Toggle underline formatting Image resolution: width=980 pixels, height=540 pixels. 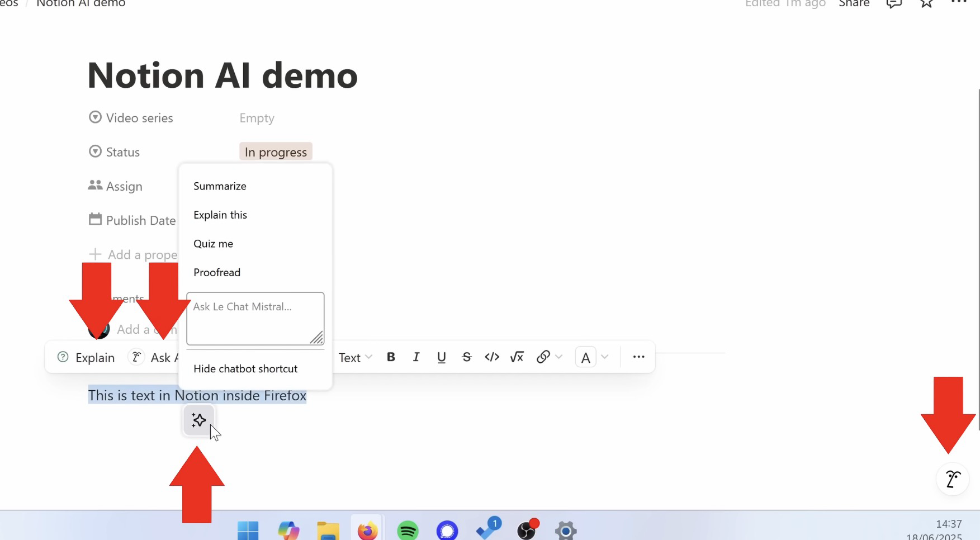coord(441,357)
